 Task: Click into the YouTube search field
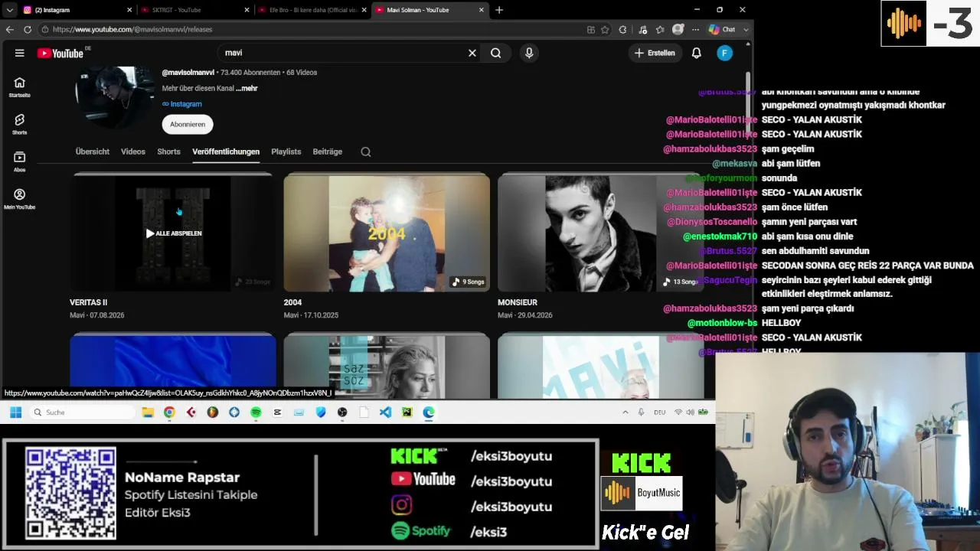pos(345,53)
